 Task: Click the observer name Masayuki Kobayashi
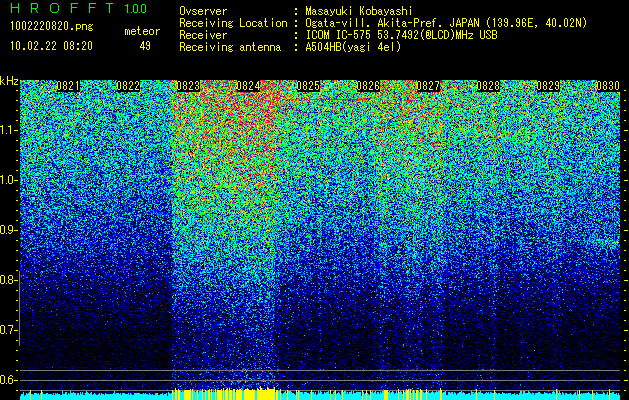click(359, 11)
